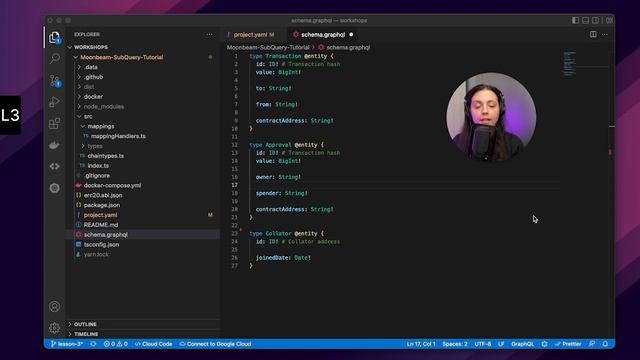Change language mode GraphQL
The height and width of the screenshot is (360, 640).
point(522,344)
